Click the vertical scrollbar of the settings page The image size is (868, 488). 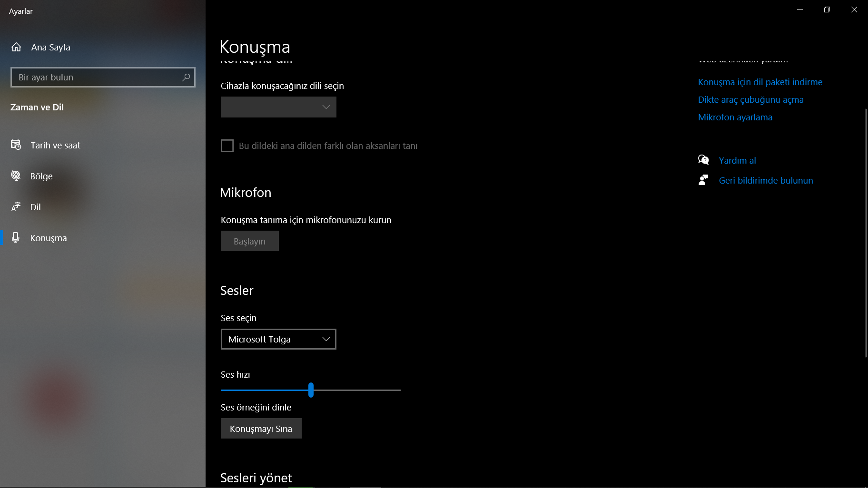coord(866,233)
